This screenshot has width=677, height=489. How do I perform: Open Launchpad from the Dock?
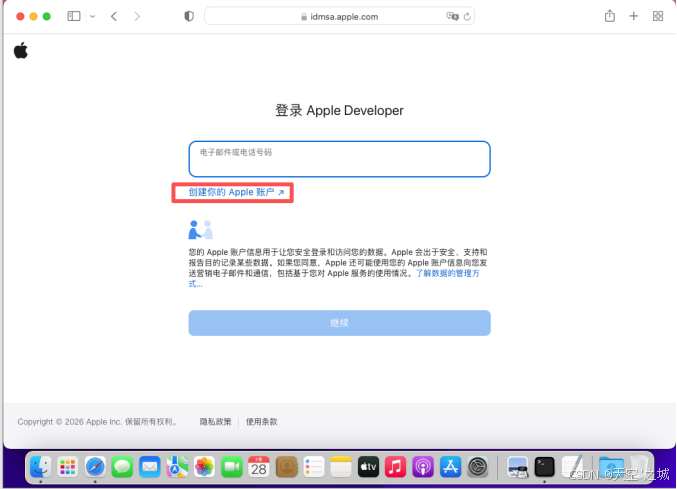pyautogui.click(x=68, y=467)
